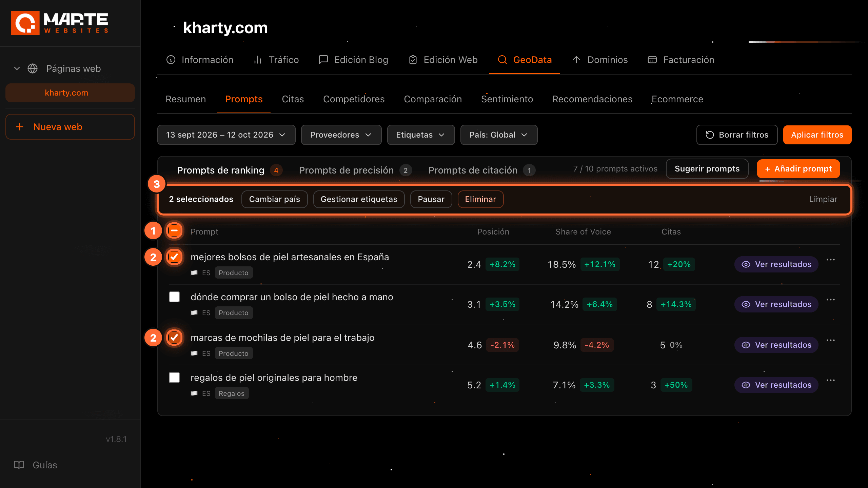
Task: Click Sugerir prompts button
Action: [x=707, y=169]
